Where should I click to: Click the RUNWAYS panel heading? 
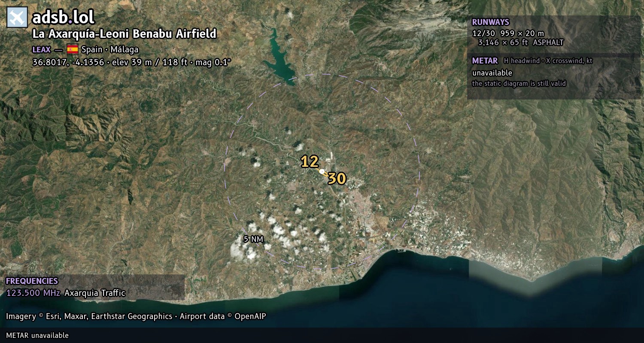pos(490,22)
